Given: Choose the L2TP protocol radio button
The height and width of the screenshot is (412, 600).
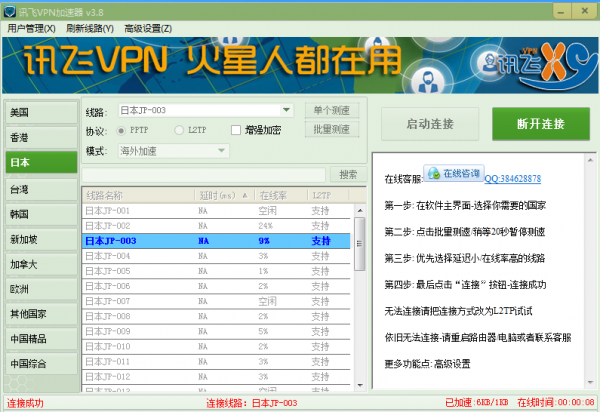Looking at the screenshot, I should pyautogui.click(x=179, y=130).
